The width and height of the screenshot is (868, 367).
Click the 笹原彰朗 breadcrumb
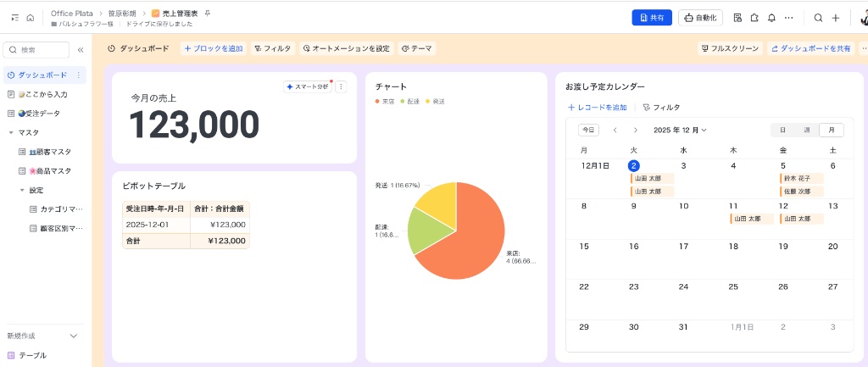(x=122, y=14)
